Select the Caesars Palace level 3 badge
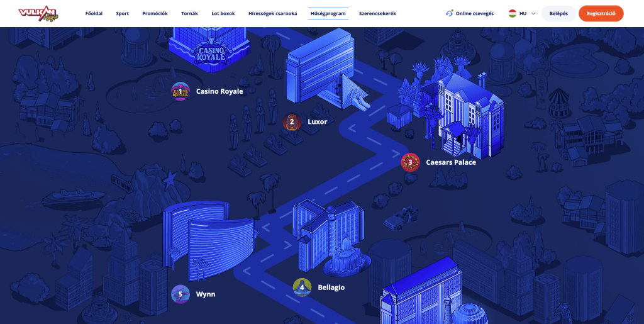644x324 pixels. click(410, 162)
